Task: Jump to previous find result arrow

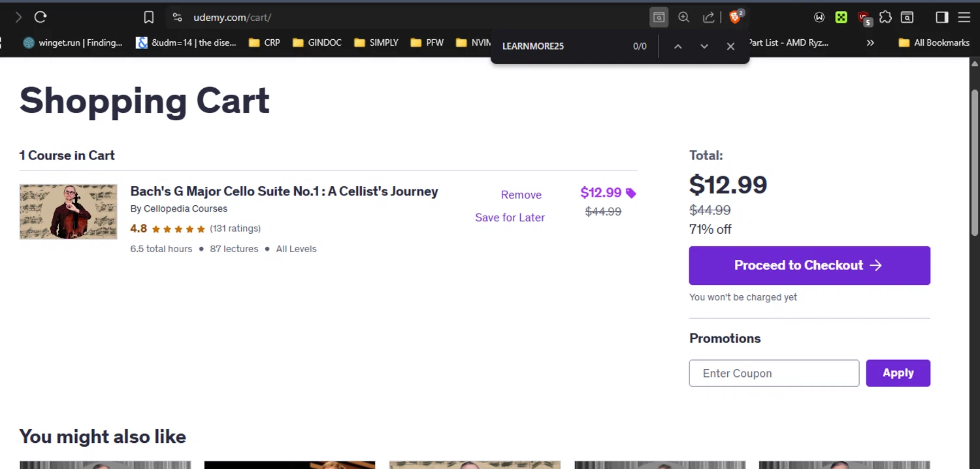Action: pyautogui.click(x=678, y=46)
